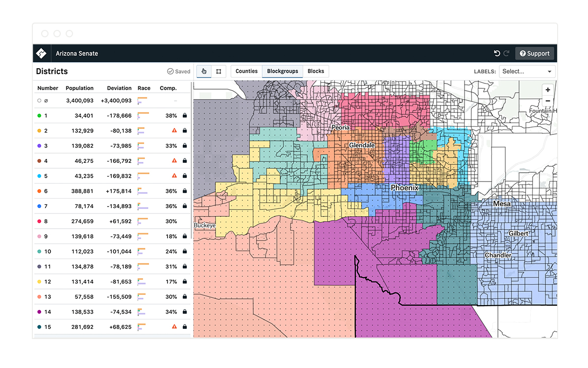This screenshot has width=588, height=368.
Task: Click the green color dot for district 1
Action: 40,115
